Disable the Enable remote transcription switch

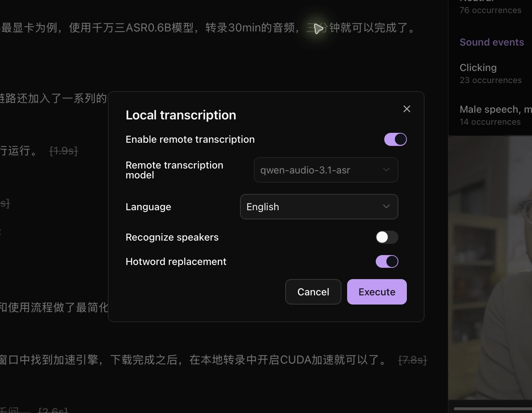[x=395, y=139]
